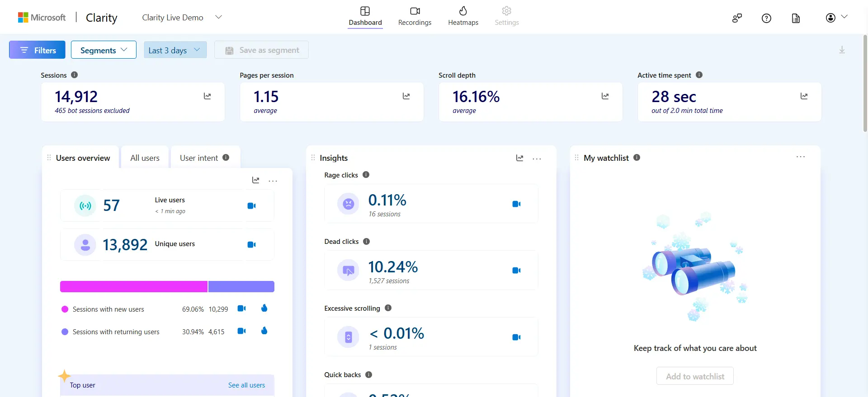View recordings for Sessions with returning users
The image size is (868, 397).
tap(242, 331)
